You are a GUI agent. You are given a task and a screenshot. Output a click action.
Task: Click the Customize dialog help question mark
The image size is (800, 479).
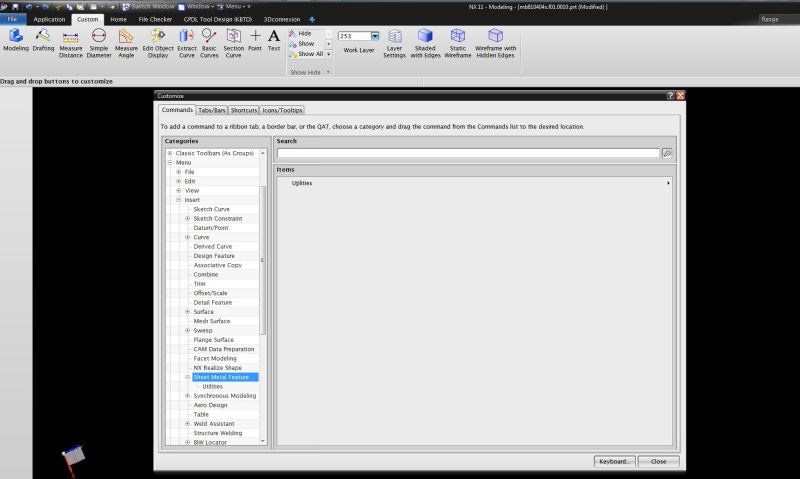[670, 95]
